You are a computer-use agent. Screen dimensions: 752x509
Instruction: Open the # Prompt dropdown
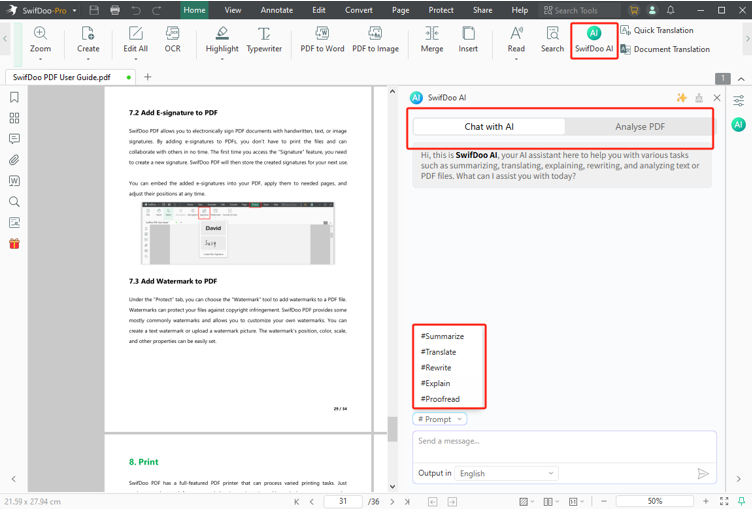(440, 419)
